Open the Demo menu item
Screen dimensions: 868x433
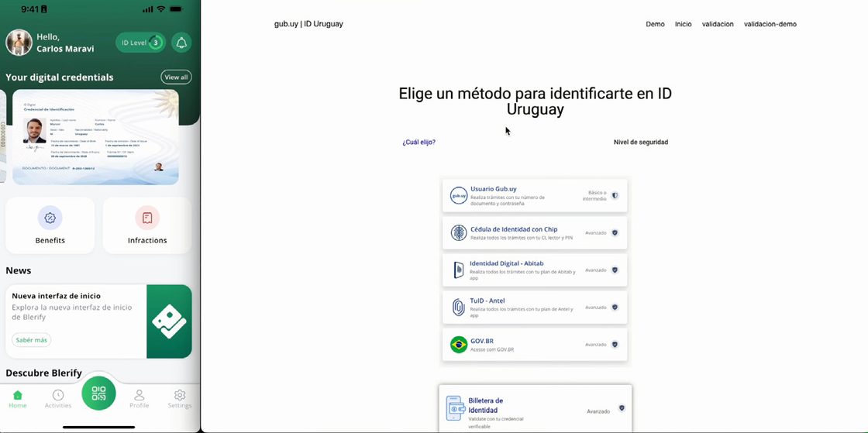[655, 24]
